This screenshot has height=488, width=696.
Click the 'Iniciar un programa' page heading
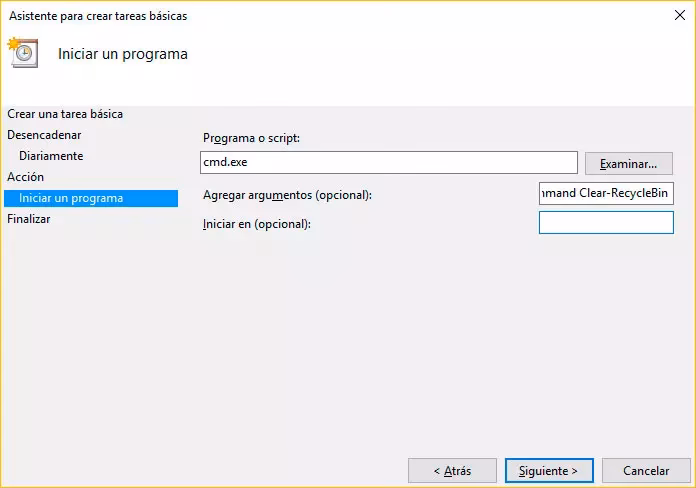click(x=122, y=53)
